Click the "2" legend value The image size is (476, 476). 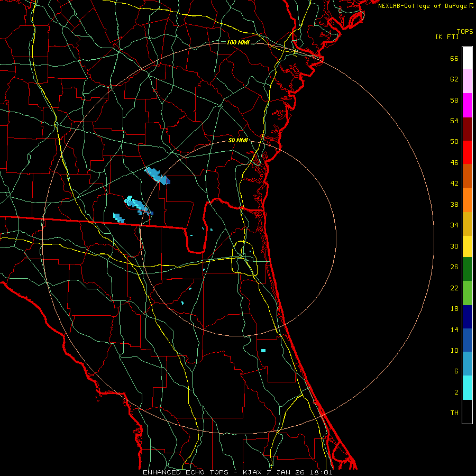point(456,392)
